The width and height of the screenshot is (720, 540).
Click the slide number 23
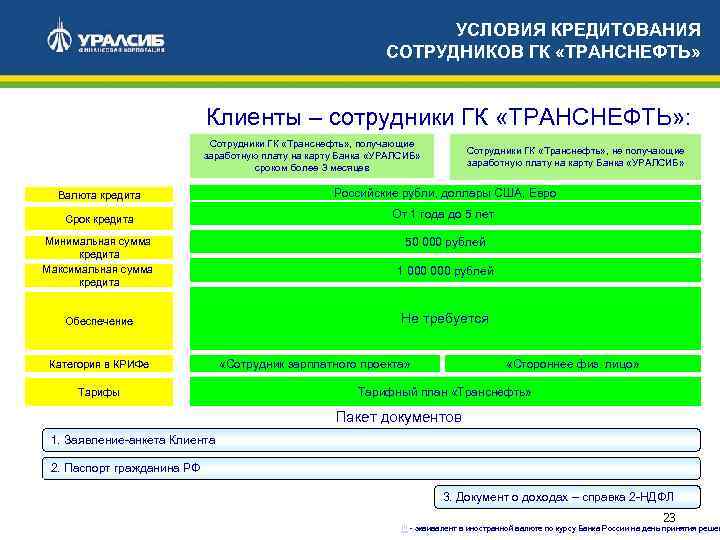pos(669,518)
